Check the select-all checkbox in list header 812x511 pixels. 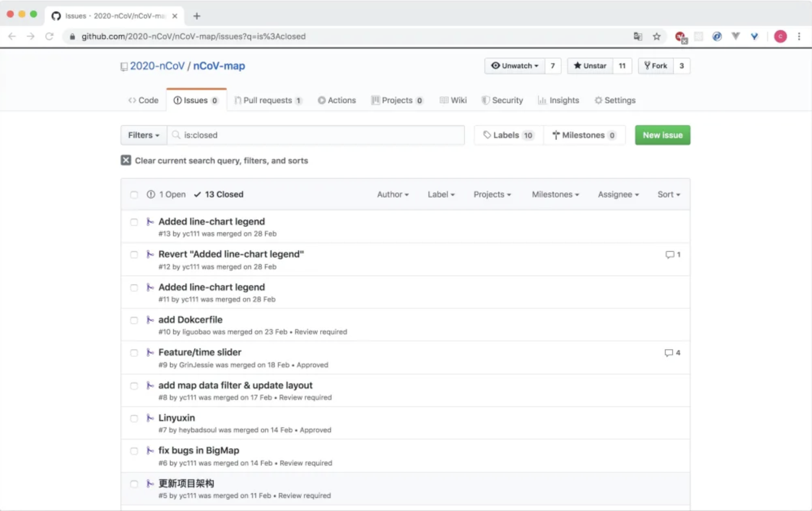[134, 195]
